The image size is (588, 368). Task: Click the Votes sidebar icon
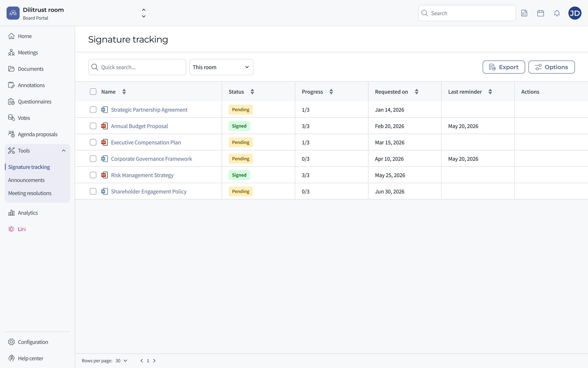coord(11,118)
